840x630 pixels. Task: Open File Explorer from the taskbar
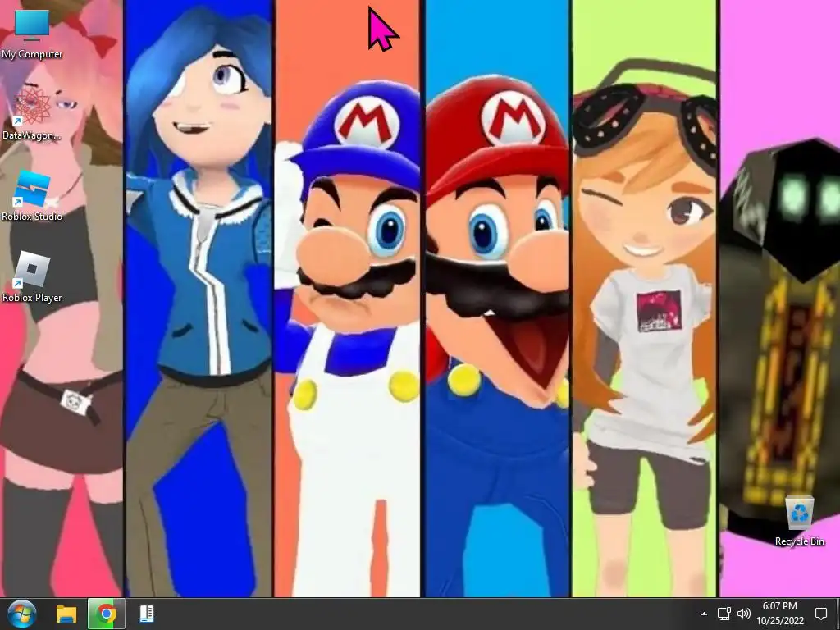(66, 614)
